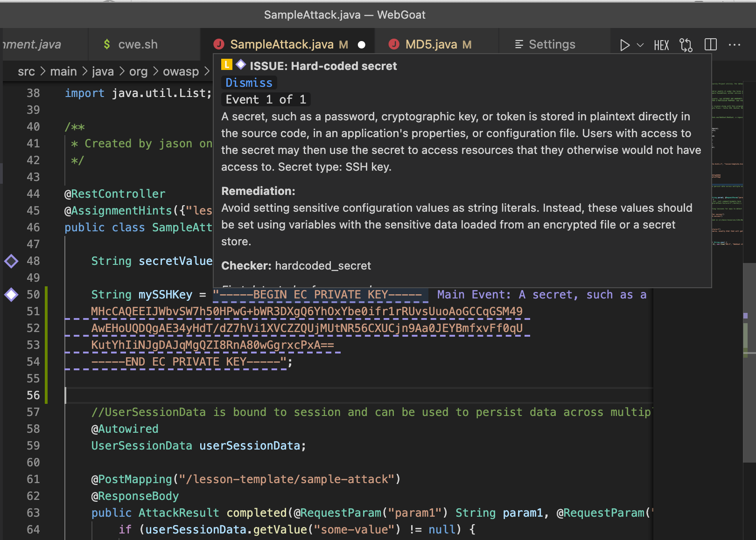Click the unsaved-changes dot on SampleAttack.java tab
This screenshot has width=756, height=540.
point(361,45)
